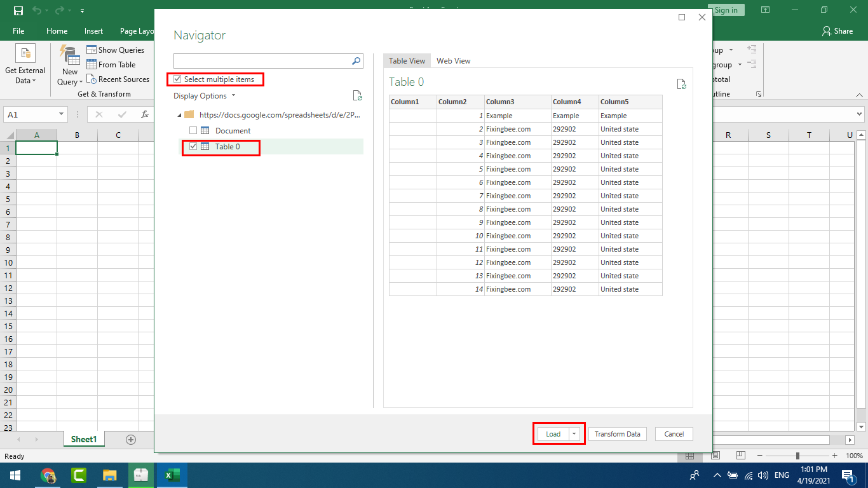Viewport: 868px width, 488px height.
Task: Click the refresh preview icon near Table 0
Action: click(x=681, y=85)
